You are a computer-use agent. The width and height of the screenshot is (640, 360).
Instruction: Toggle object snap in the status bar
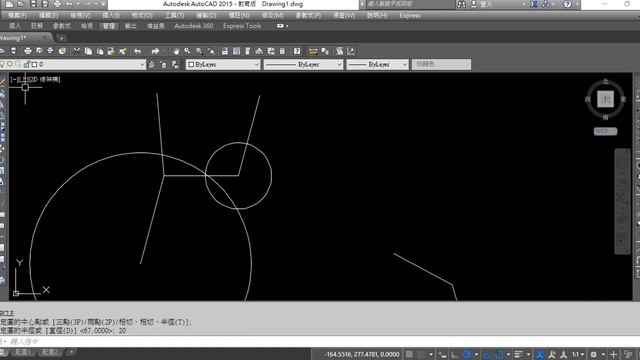pos(499,354)
